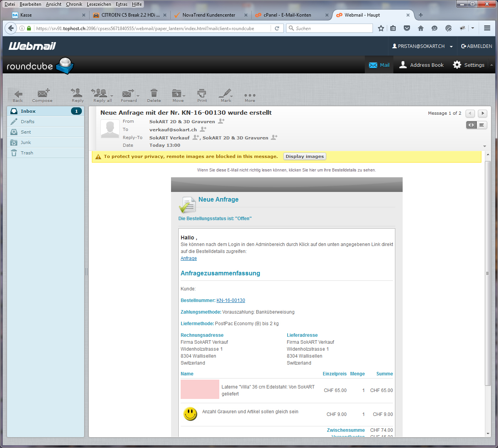Image resolution: width=498 pixels, height=448 pixels.
Task: Bookmark this page with the star icon
Action: [381, 28]
